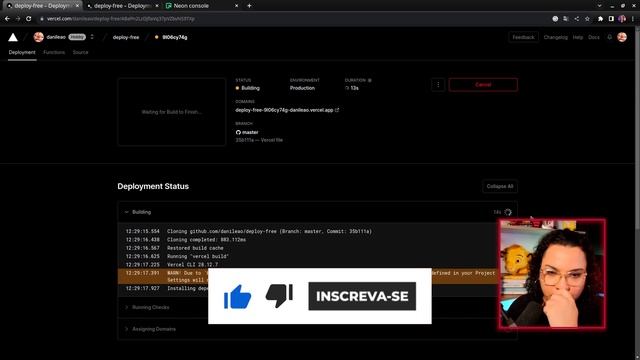
Task: Open commit 35b111a link
Action: (244, 140)
